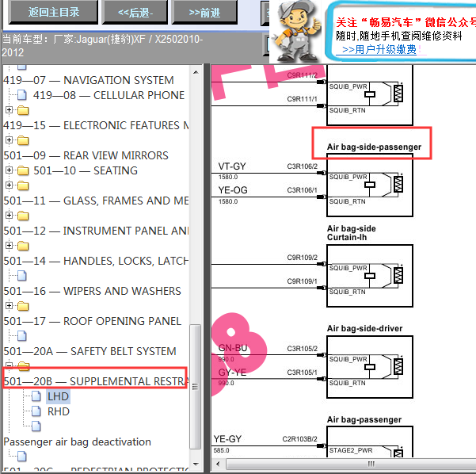Select 501—16 — WIPERS AND WASHERS entry
The width and height of the screenshot is (476, 474).
[93, 291]
